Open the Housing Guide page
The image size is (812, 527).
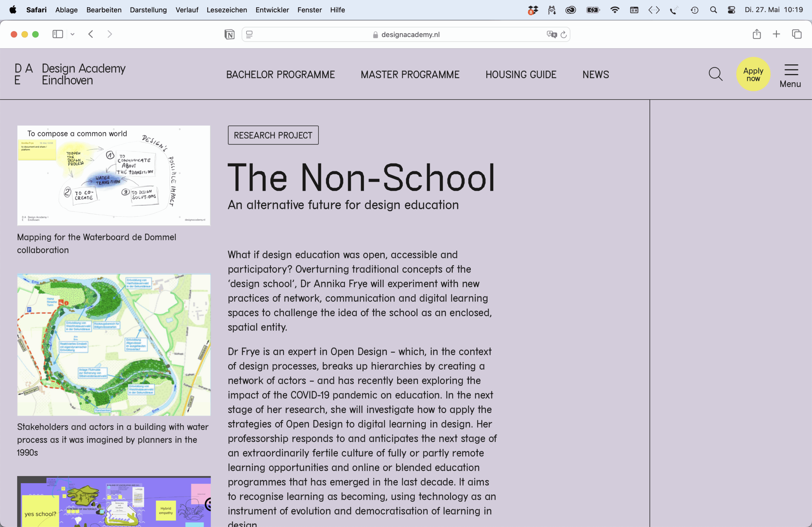[521, 74]
